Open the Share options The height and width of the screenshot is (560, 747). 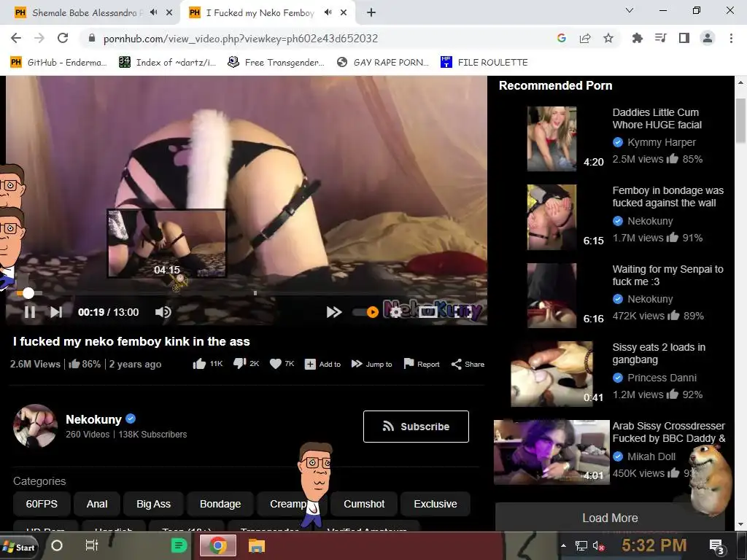point(468,365)
